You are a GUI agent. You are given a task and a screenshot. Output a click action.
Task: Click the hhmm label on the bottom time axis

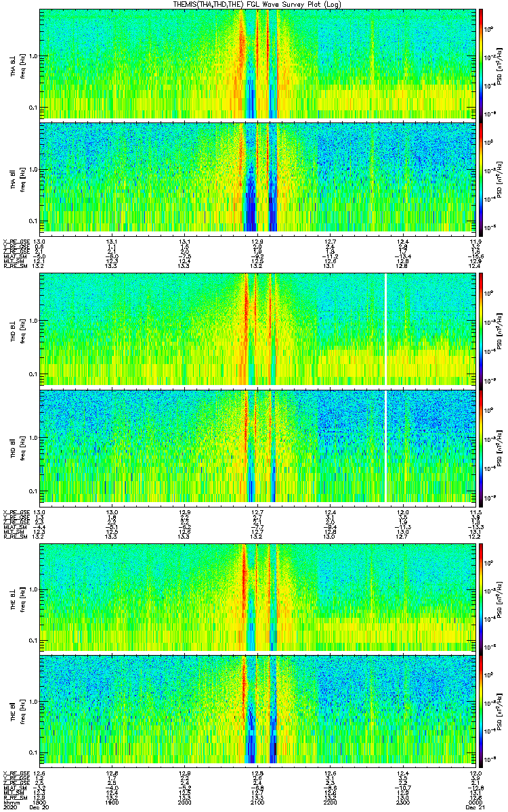[11, 802]
